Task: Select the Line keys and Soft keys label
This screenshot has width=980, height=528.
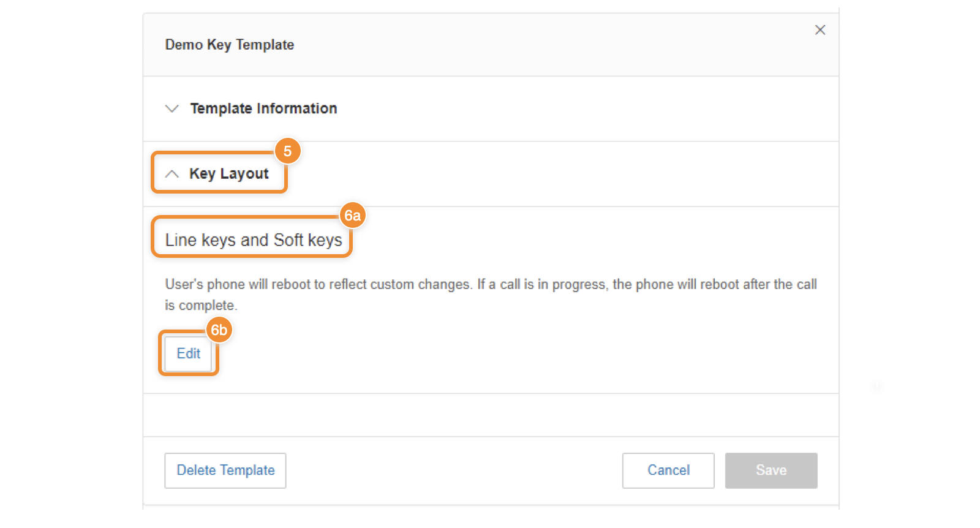Action: (x=254, y=240)
